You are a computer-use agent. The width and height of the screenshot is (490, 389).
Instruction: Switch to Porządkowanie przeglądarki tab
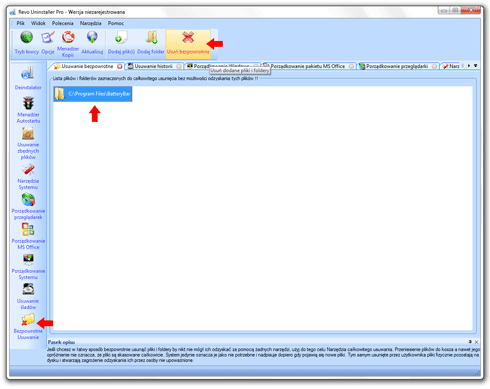[x=397, y=66]
